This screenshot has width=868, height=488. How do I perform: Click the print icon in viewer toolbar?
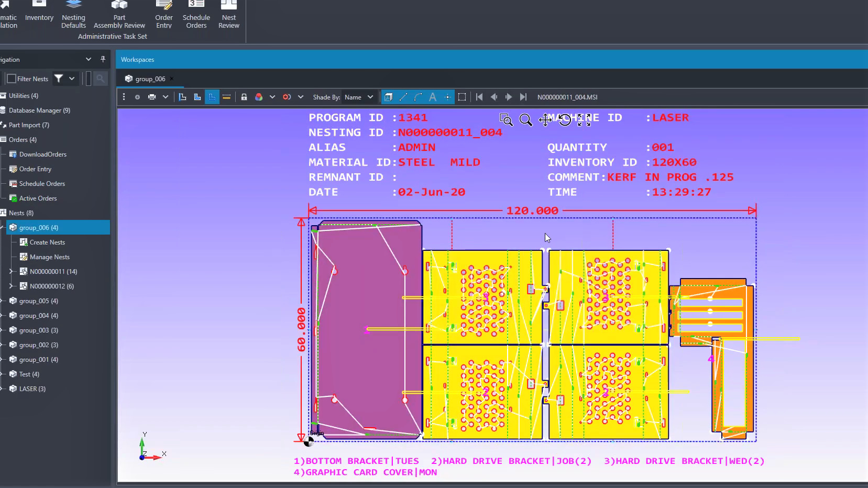(x=152, y=97)
